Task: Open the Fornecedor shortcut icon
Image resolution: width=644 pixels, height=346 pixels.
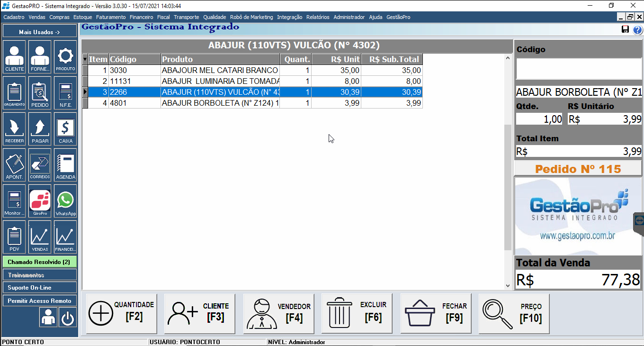Action: [x=40, y=58]
